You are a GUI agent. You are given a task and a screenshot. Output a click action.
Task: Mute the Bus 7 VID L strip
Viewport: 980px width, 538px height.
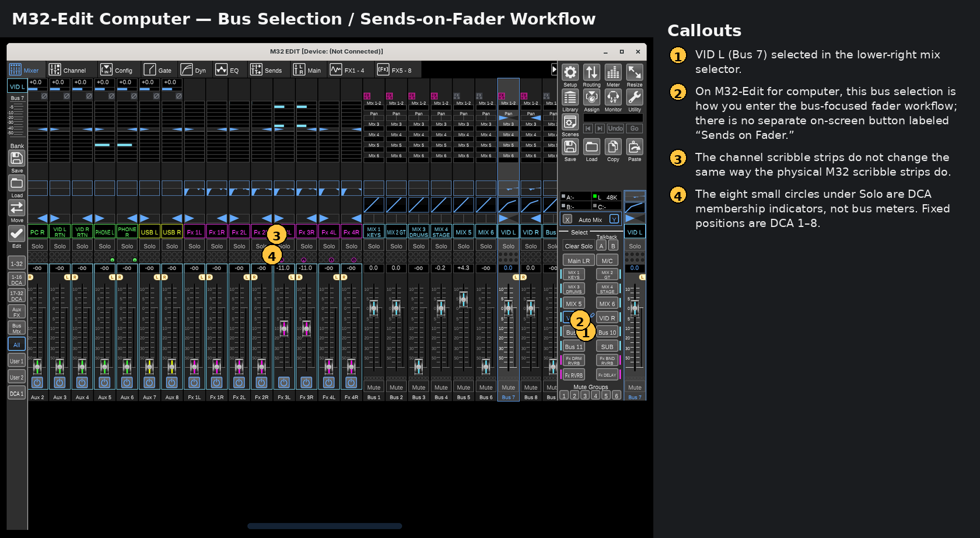click(508, 387)
